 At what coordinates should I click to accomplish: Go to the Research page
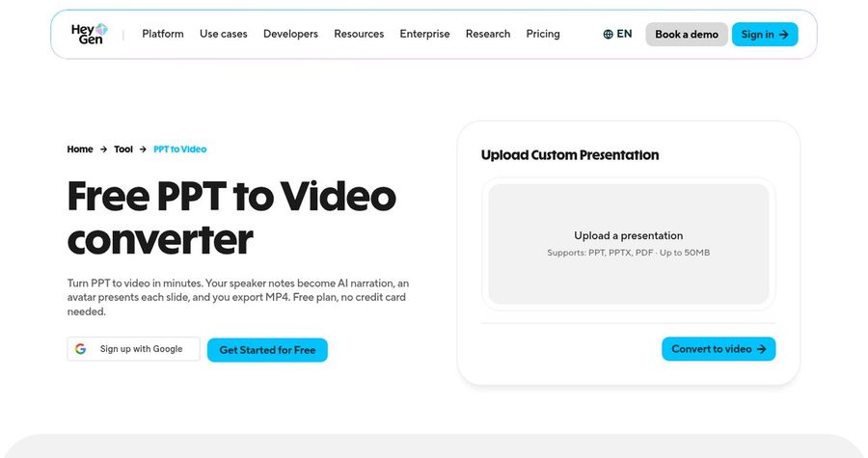(x=488, y=34)
